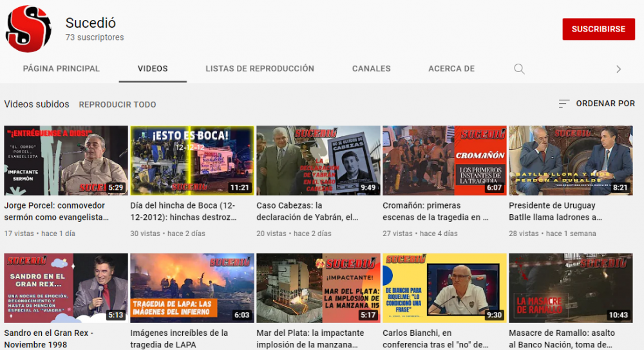Open the Batlle llora video thumbnail
Viewport: 644px width, 350px height.
(571, 160)
